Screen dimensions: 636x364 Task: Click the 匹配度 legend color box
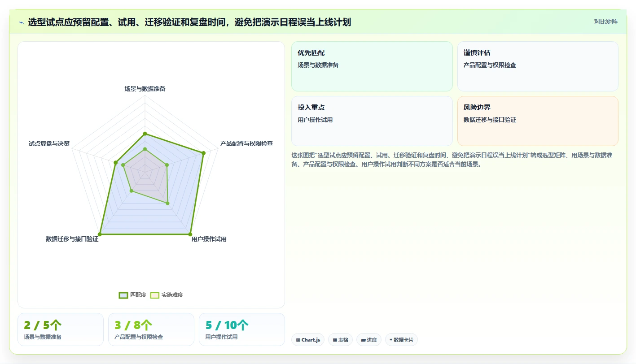click(x=123, y=295)
